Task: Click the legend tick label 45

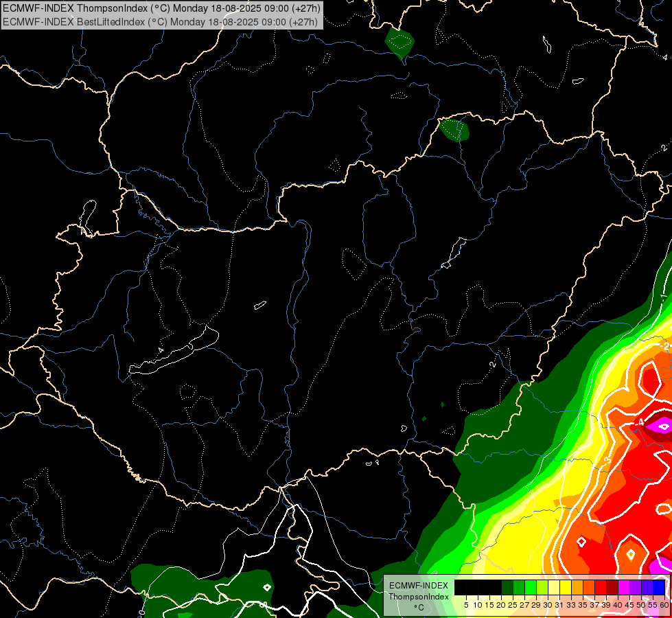Action: pyautogui.click(x=629, y=605)
